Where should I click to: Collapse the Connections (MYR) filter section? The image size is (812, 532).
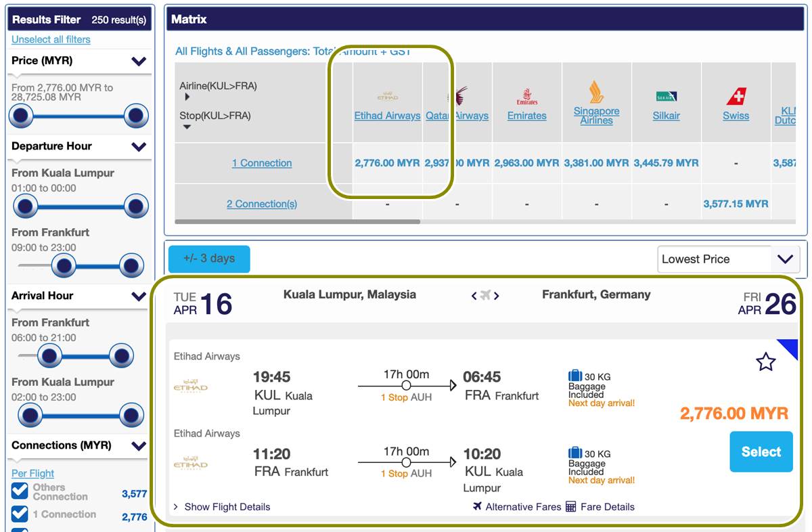pyautogui.click(x=139, y=445)
